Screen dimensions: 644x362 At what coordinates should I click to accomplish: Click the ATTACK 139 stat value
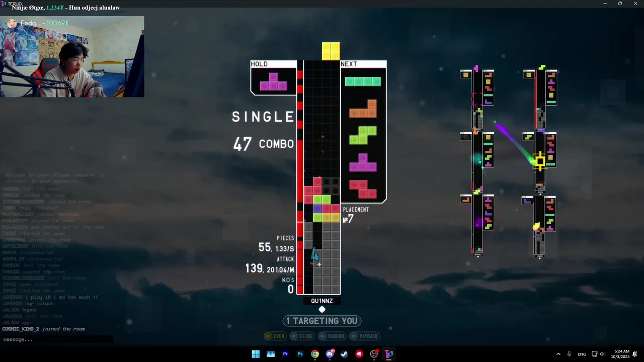254,268
